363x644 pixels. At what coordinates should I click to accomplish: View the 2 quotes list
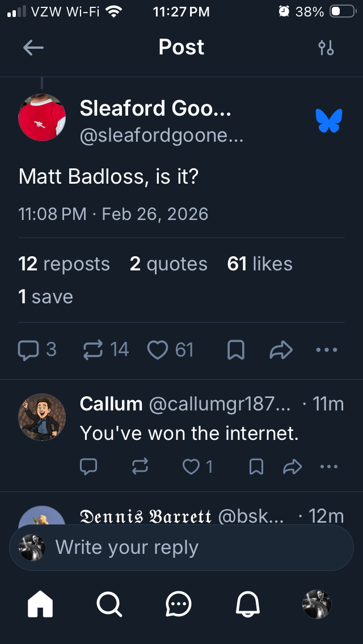pyautogui.click(x=168, y=264)
